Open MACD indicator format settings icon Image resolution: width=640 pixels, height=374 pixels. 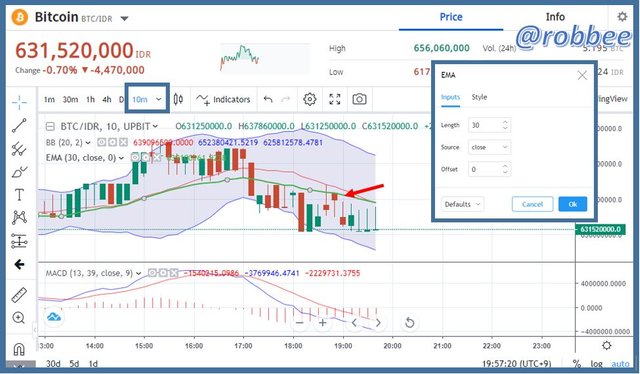163,273
